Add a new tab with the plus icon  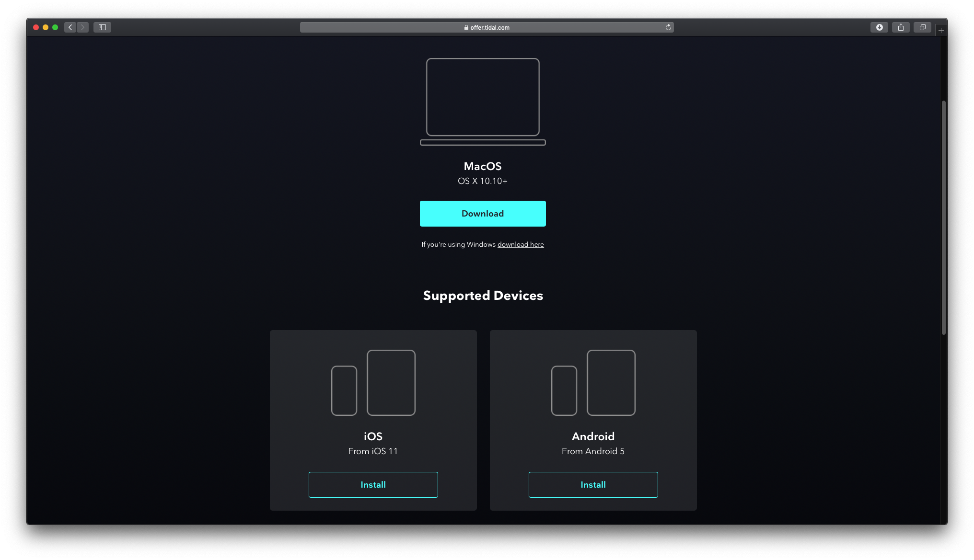[941, 30]
